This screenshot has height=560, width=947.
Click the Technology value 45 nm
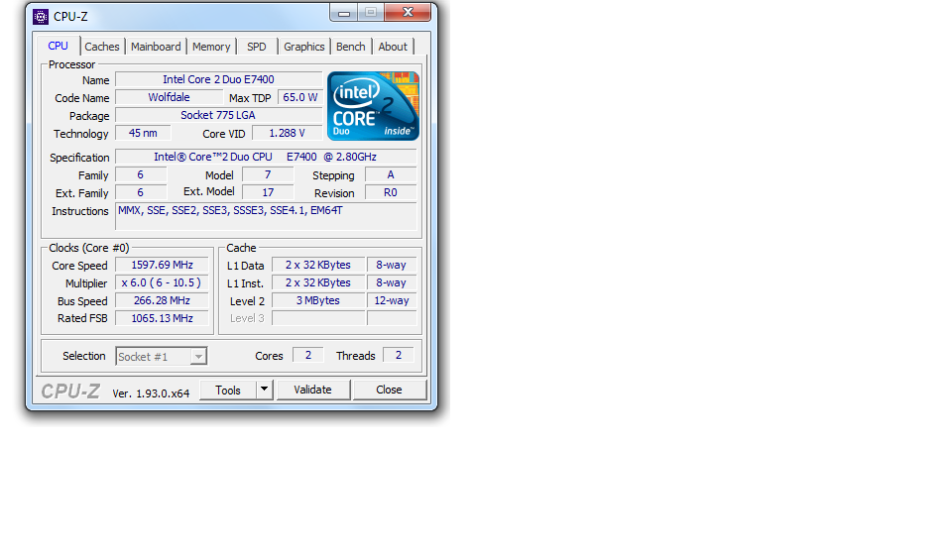pos(143,133)
